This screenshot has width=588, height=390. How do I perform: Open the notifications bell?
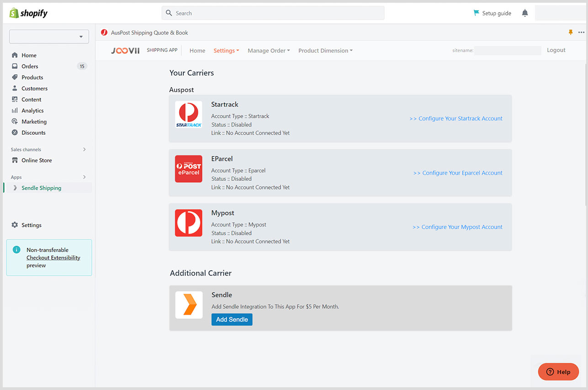pyautogui.click(x=524, y=13)
